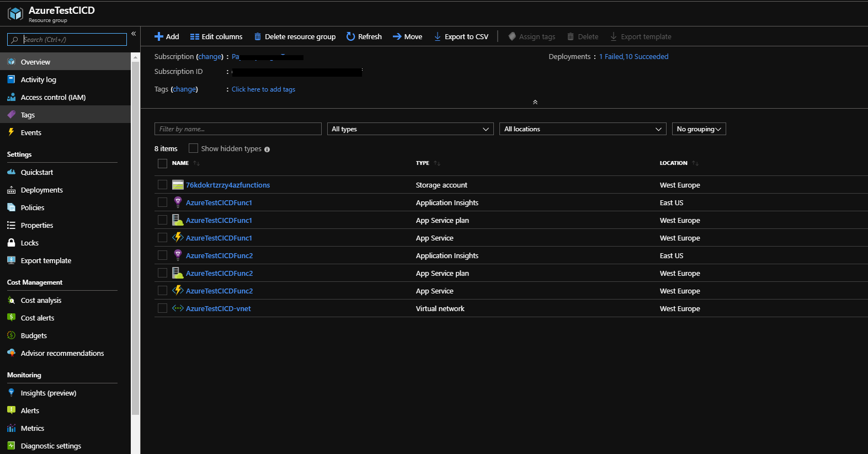Sort the table by TYPE column
Screen dimensions: 868x454
click(428, 163)
